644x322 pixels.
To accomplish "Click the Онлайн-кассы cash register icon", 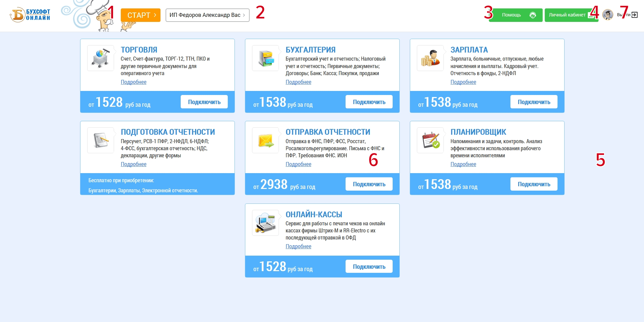I will click(265, 223).
